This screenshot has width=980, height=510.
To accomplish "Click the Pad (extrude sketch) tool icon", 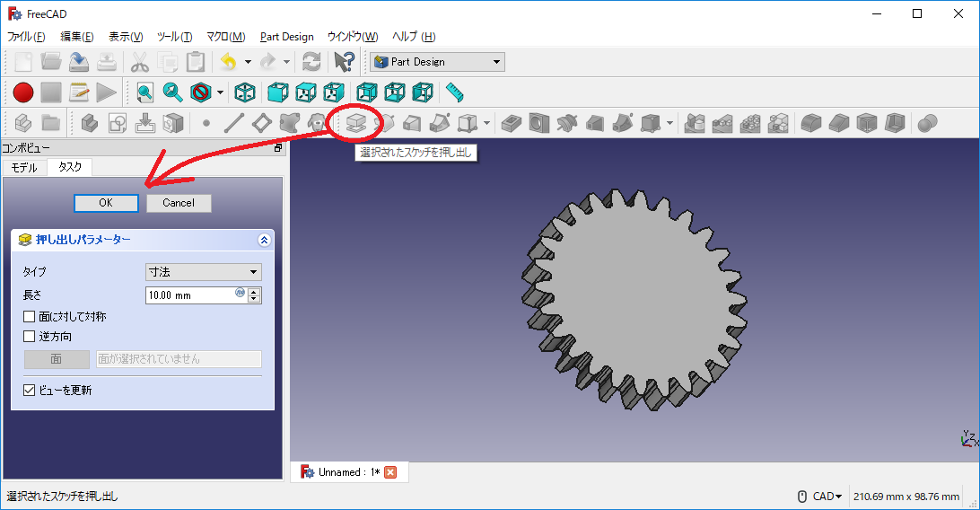I will (355, 123).
